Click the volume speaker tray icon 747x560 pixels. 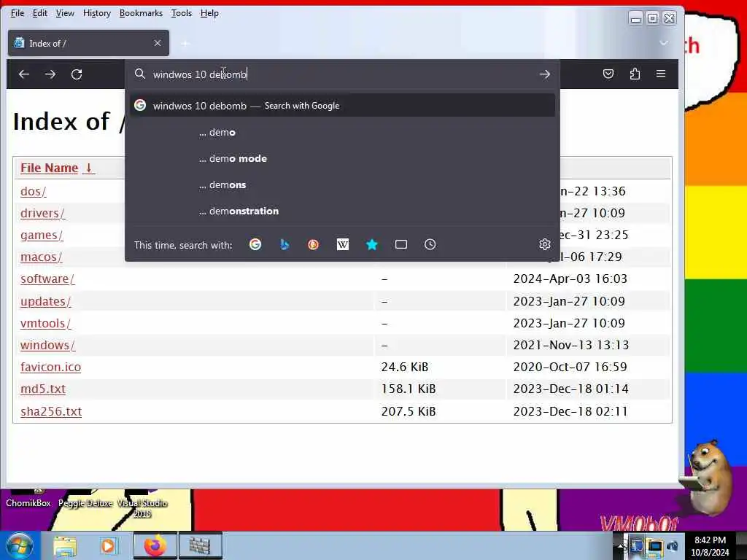coord(673,547)
